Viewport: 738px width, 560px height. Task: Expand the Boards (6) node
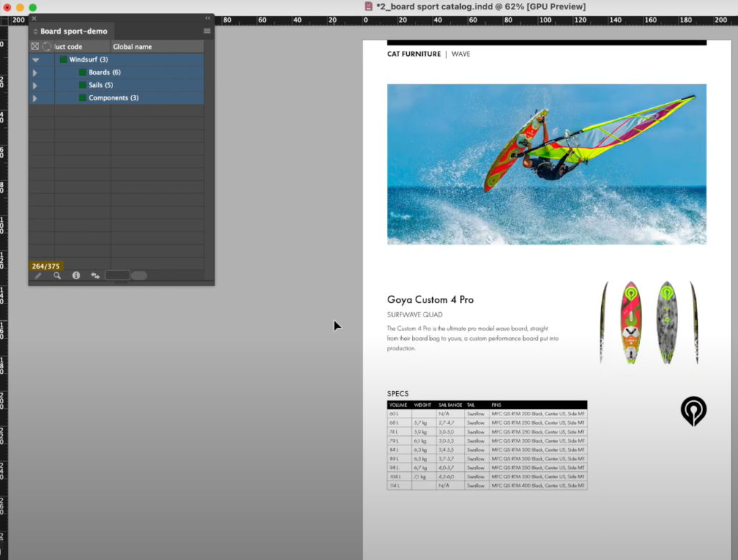[35, 73]
